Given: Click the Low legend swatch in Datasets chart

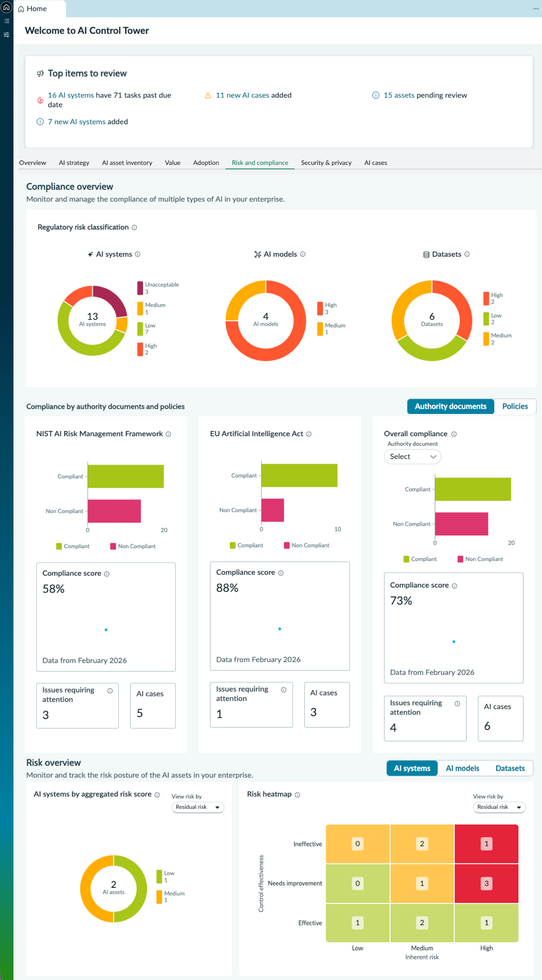Looking at the screenshot, I should point(486,319).
